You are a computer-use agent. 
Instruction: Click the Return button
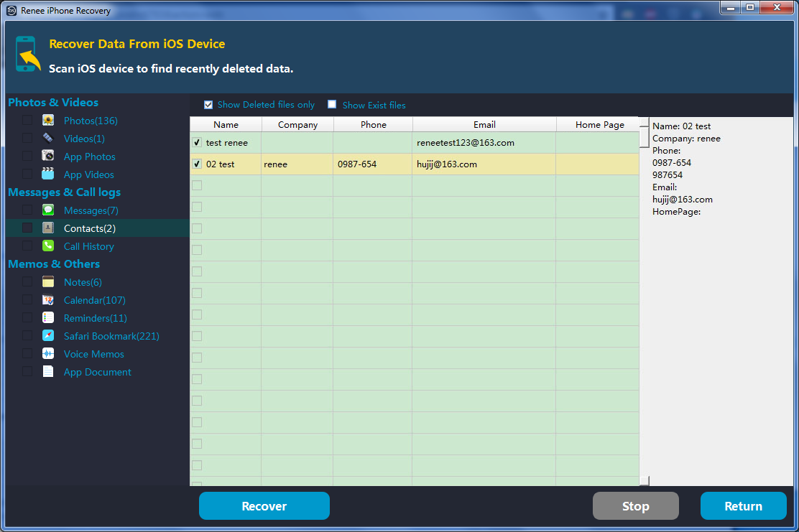click(x=743, y=506)
